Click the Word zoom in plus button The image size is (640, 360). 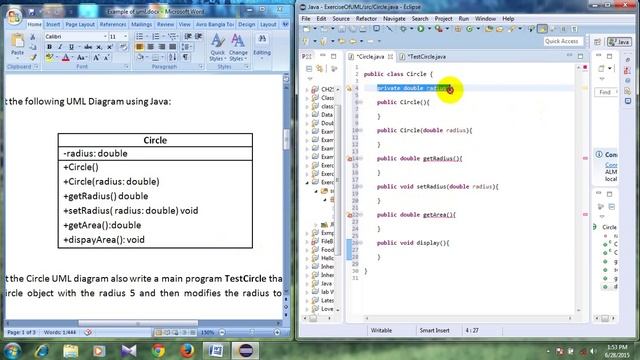coord(277,333)
